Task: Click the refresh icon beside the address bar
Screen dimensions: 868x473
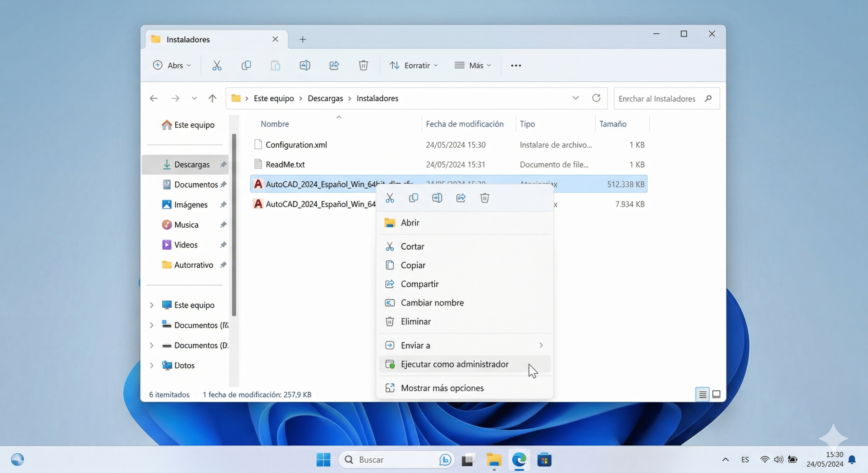Action: pos(596,98)
